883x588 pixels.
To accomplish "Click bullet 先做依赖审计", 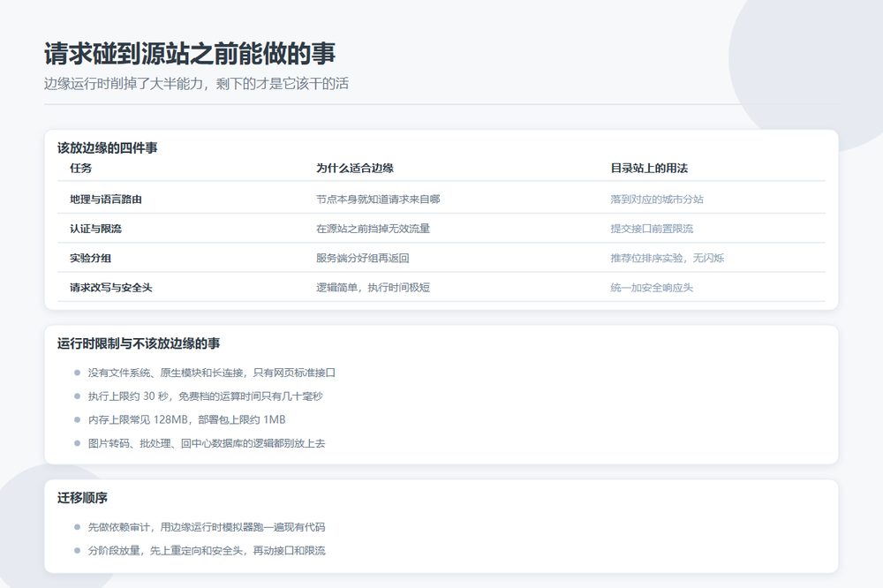I will (x=207, y=527).
